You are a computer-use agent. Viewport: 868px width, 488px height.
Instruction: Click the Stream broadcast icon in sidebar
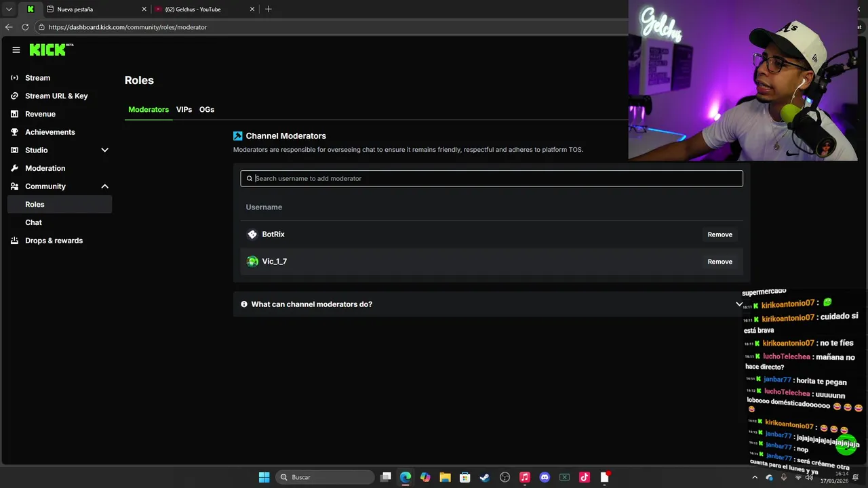(14, 78)
